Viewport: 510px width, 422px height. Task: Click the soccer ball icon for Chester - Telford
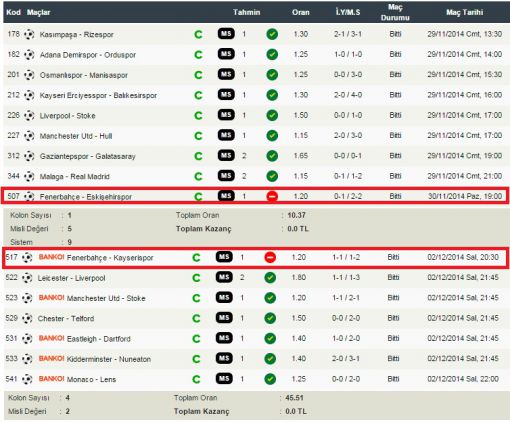tap(27, 318)
